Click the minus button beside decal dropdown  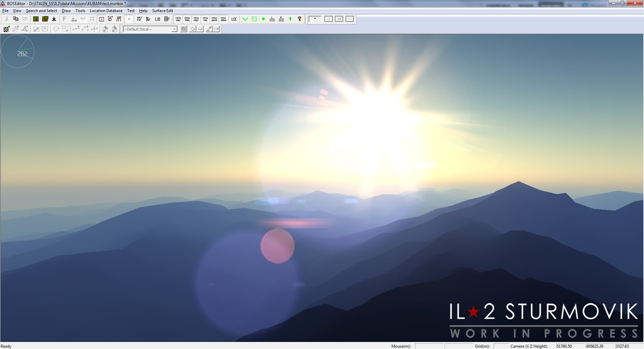click(x=200, y=29)
